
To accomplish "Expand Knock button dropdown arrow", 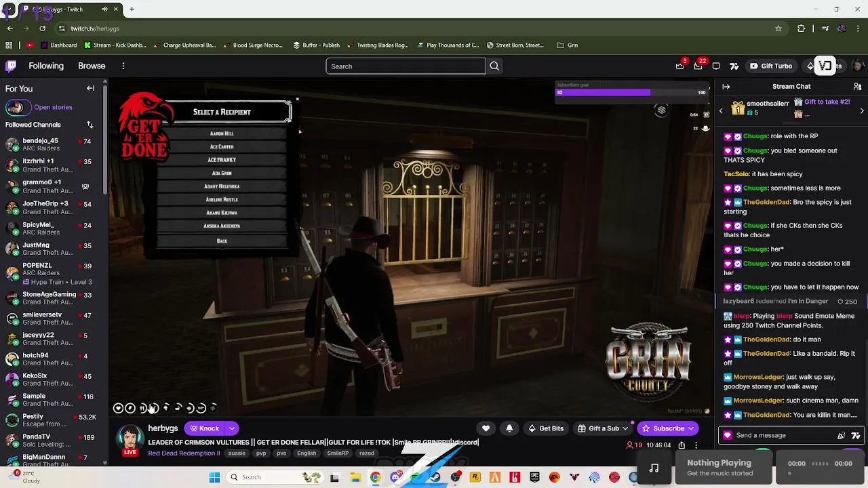I will point(231,428).
